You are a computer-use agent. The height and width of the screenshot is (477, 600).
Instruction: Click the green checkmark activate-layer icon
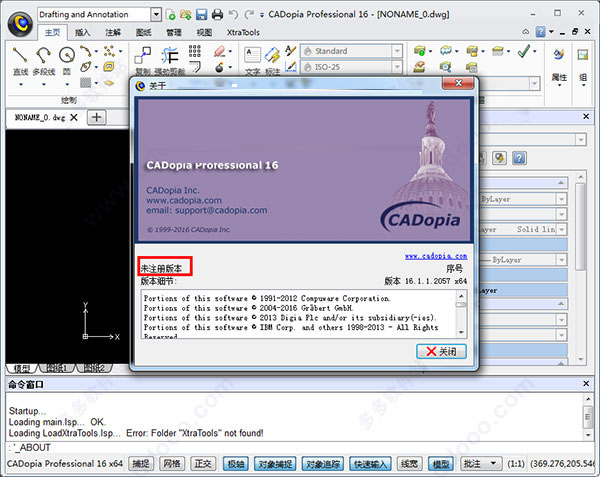[x=524, y=50]
